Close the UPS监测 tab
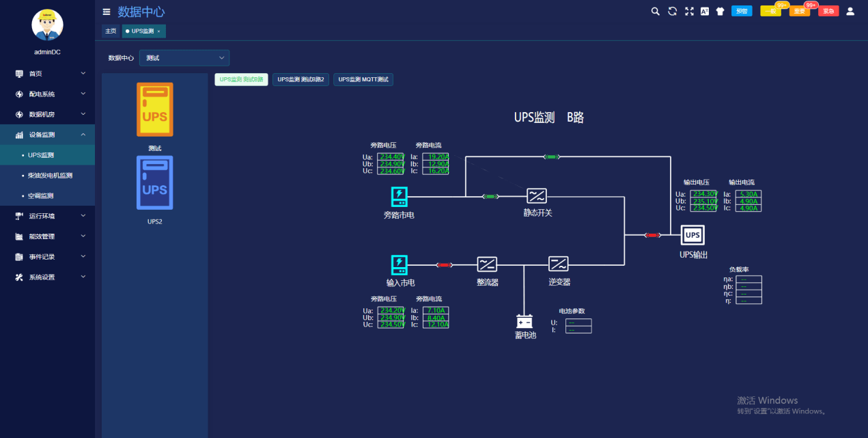This screenshot has width=868, height=438. click(x=158, y=31)
